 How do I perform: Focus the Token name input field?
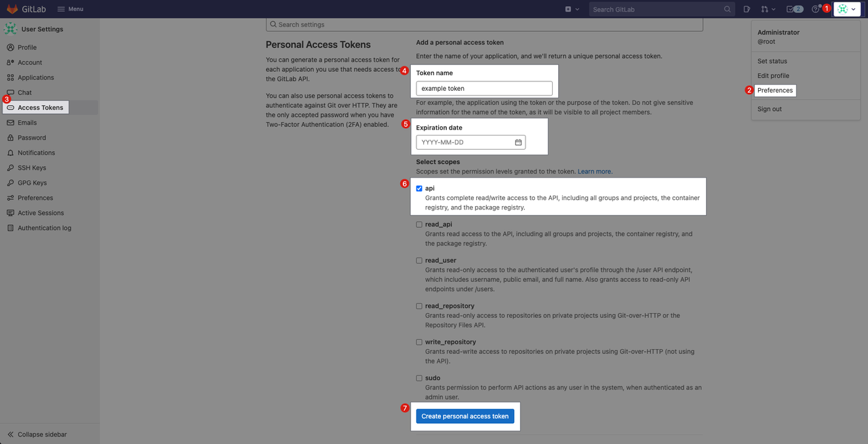pos(484,88)
